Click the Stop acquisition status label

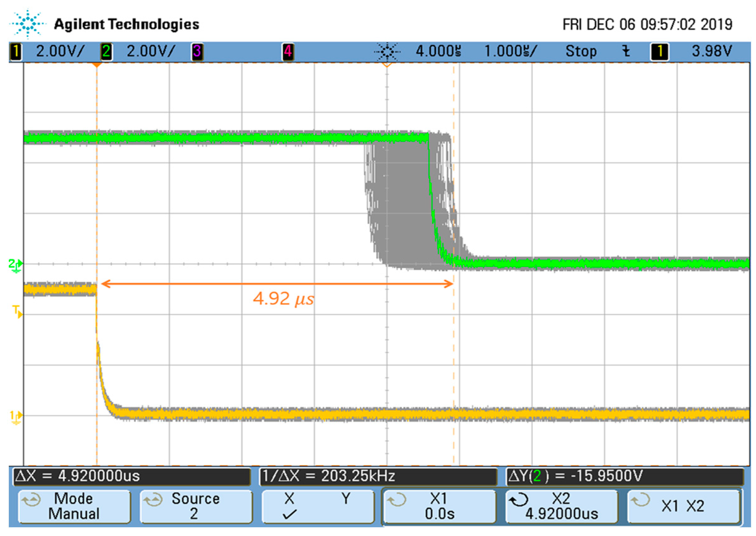(x=581, y=52)
